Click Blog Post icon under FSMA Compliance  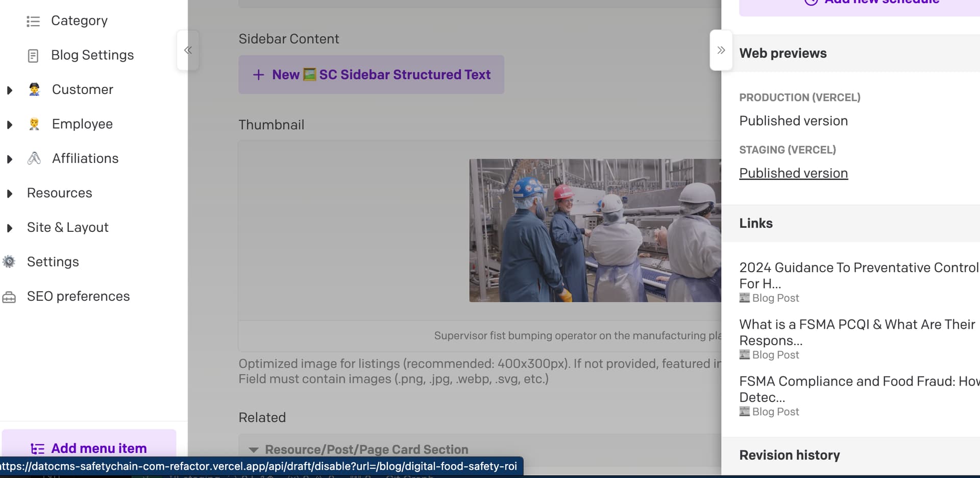(745, 411)
